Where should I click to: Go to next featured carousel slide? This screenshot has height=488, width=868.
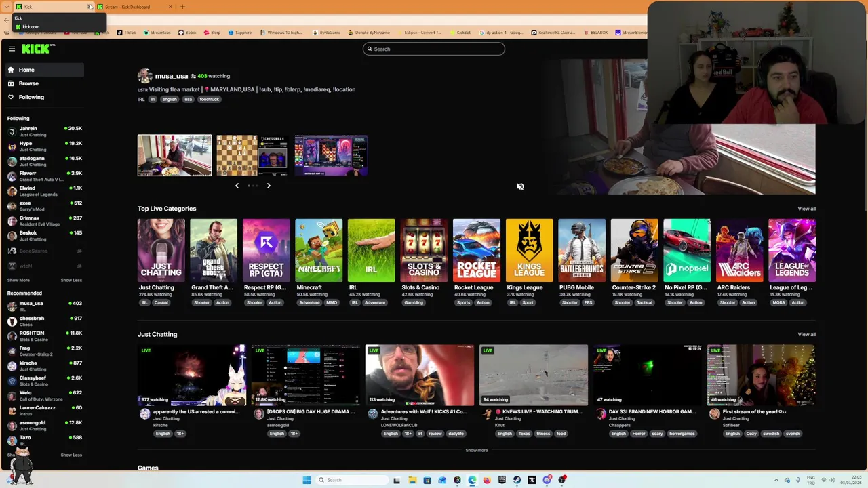269,186
